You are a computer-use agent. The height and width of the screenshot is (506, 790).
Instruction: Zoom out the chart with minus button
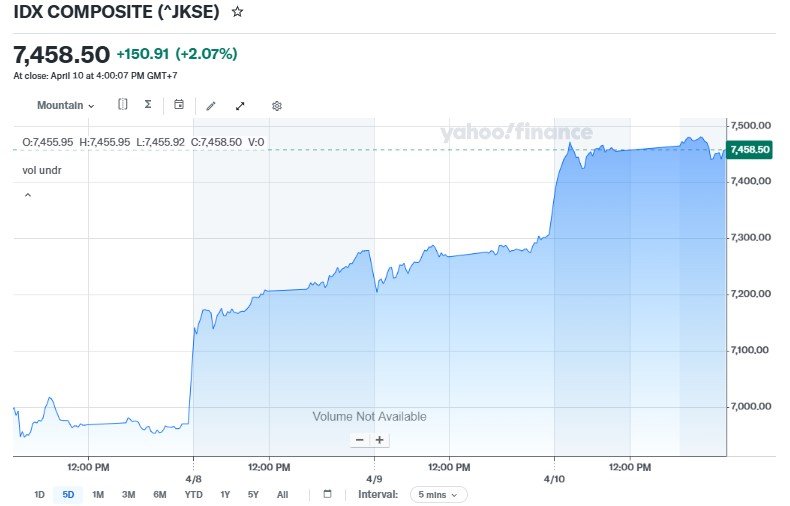tap(361, 440)
